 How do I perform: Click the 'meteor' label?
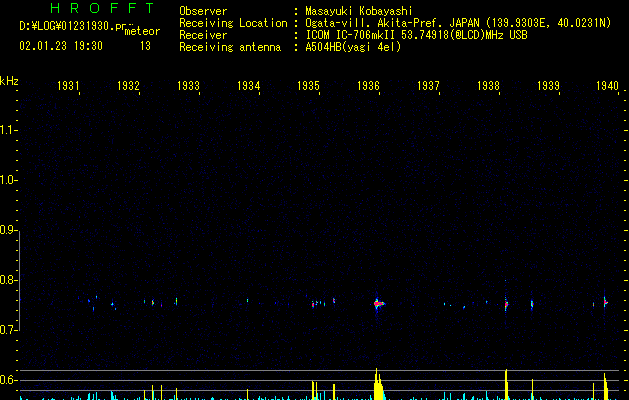142,31
